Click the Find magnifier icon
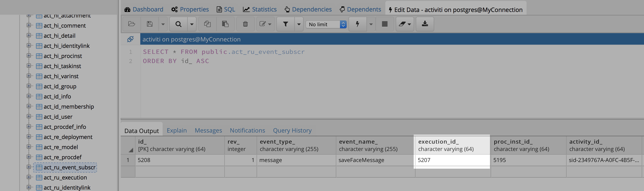The height and width of the screenshot is (191, 644). pyautogui.click(x=178, y=24)
